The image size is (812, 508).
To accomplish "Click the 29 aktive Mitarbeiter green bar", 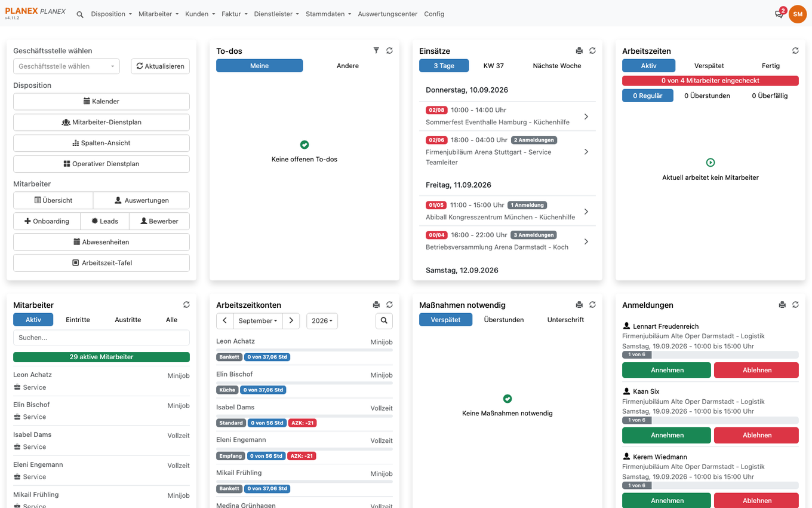I will [x=101, y=357].
